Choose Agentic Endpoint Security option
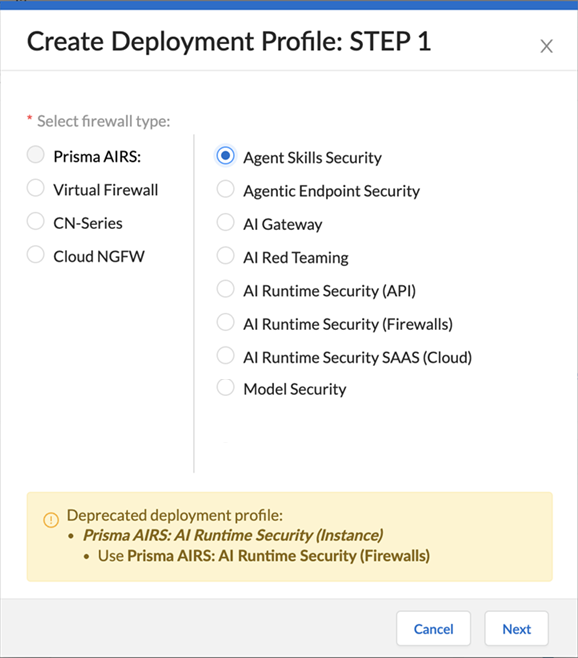This screenshot has height=658, width=578. [x=225, y=189]
